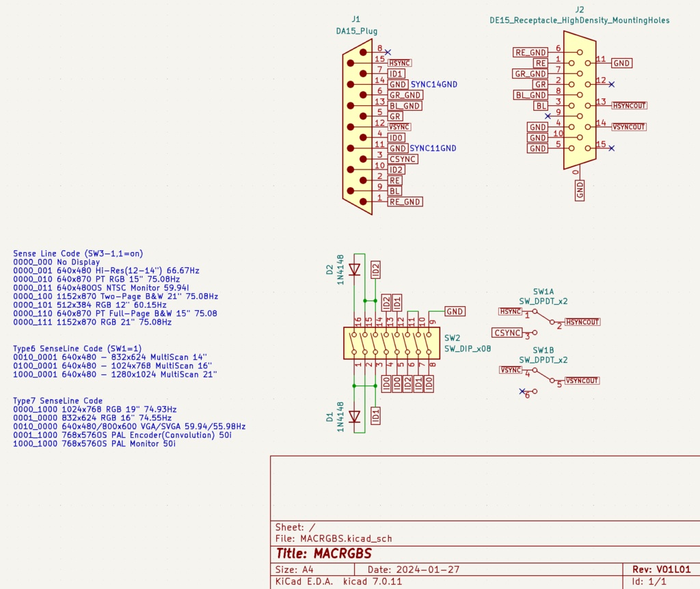Select the RE_GND label on J1 pin 1
This screenshot has height=589, width=700.
point(407,202)
